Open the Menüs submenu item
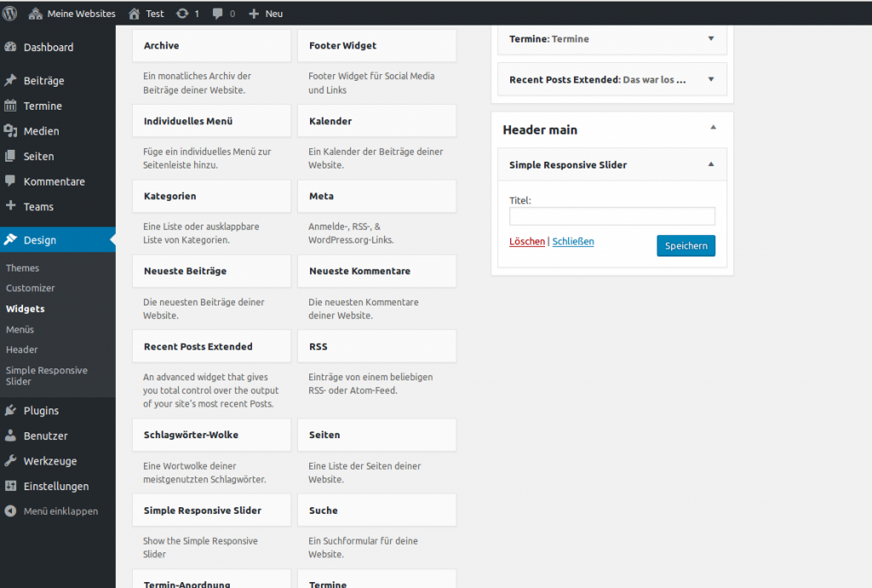The image size is (872, 588). 20,329
